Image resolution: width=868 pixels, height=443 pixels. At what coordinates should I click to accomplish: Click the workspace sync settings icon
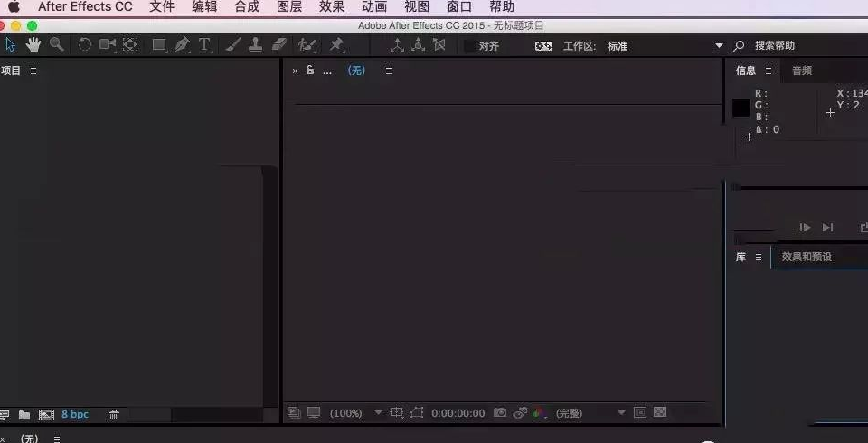543,46
